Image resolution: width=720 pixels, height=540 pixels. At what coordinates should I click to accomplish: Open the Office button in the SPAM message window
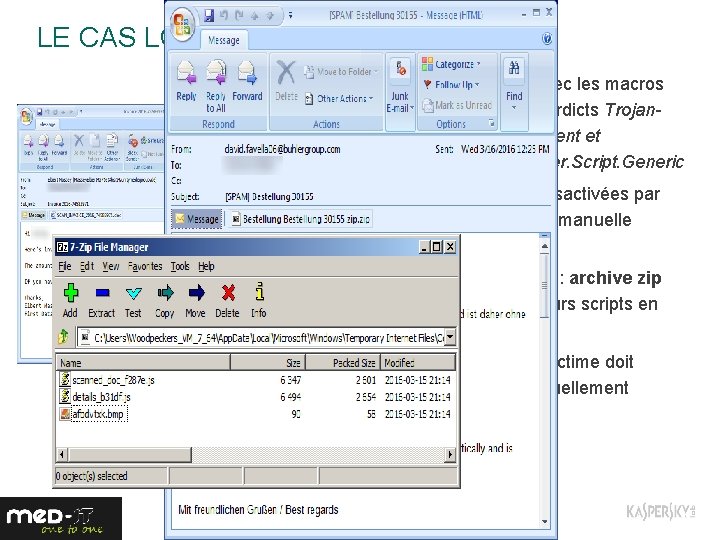[182, 24]
